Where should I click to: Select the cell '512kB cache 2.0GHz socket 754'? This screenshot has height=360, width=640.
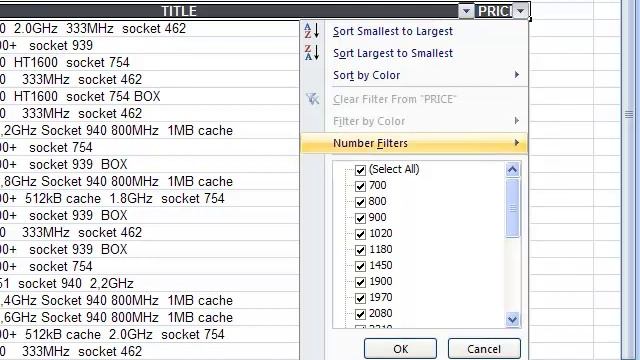click(149, 334)
